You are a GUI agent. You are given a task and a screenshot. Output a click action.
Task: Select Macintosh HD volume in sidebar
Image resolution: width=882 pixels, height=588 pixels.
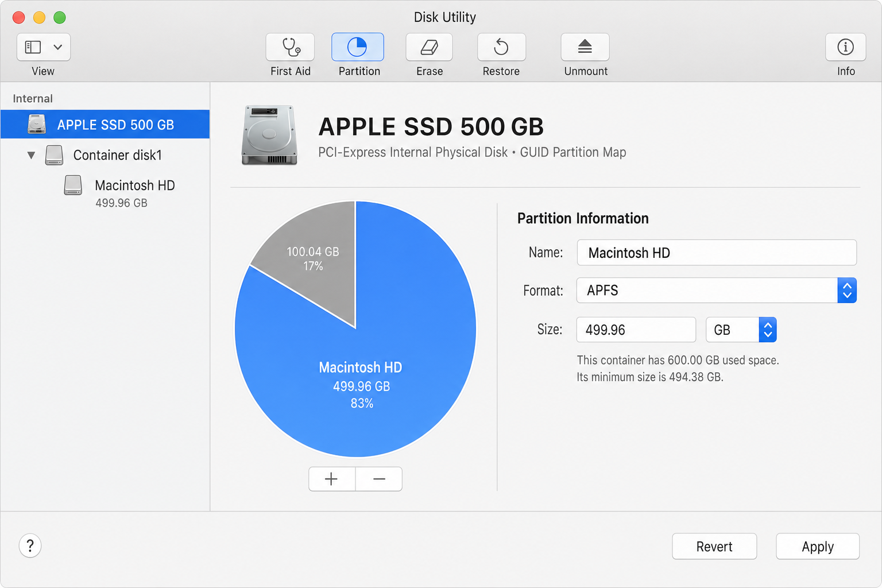coord(134,185)
